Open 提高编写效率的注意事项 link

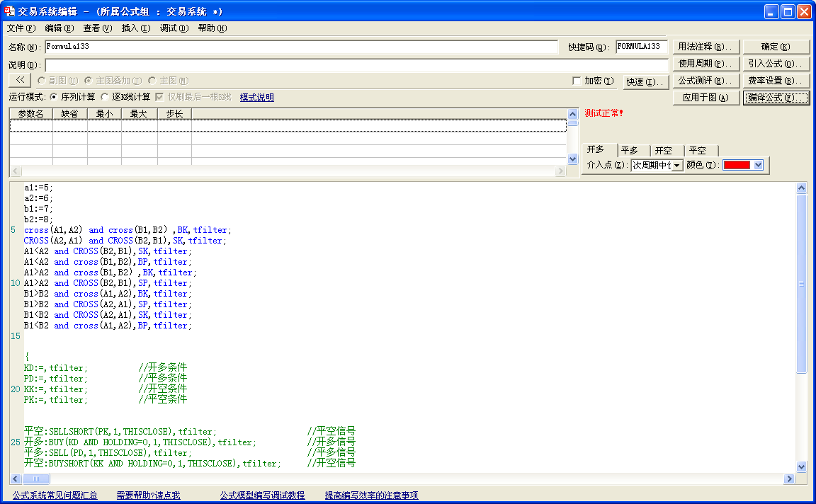tap(372, 496)
